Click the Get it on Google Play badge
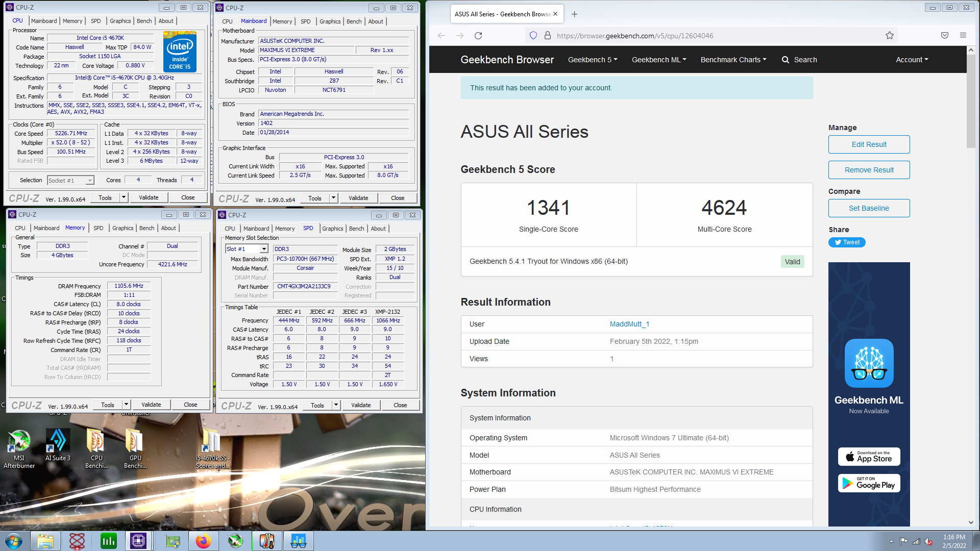Screen dimensions: 980x551 pos(869,483)
